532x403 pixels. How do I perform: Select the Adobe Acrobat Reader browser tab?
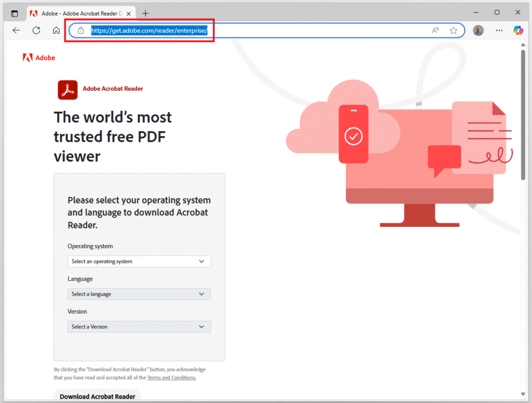point(78,13)
